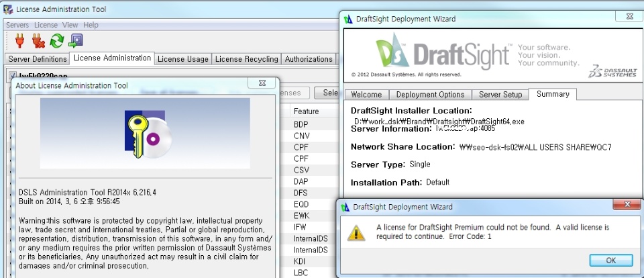Close the DraftSight Deployment Wizard summary window
This screenshot has width=644, height=278.
tap(629, 16)
